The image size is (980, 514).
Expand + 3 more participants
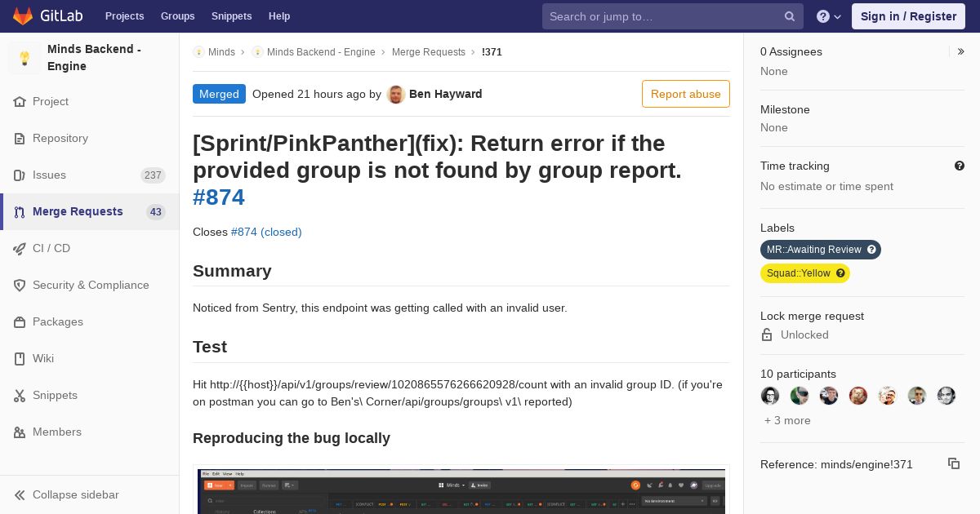point(787,421)
